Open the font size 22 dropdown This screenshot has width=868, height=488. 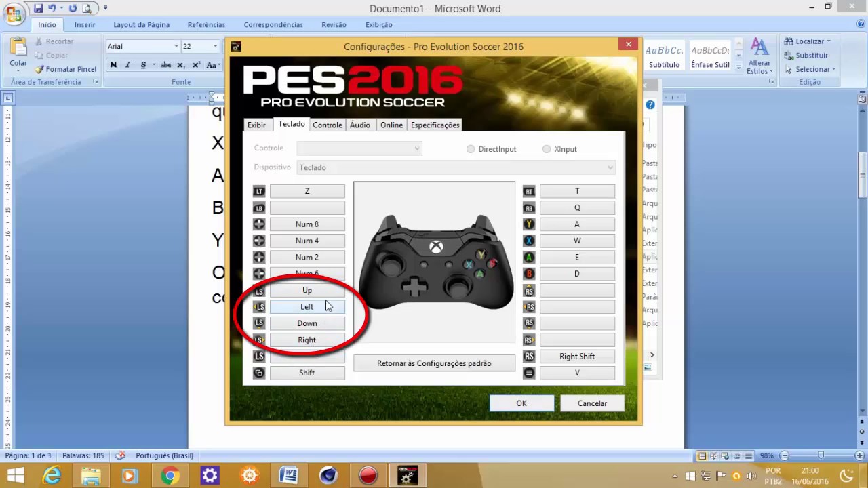(x=215, y=46)
